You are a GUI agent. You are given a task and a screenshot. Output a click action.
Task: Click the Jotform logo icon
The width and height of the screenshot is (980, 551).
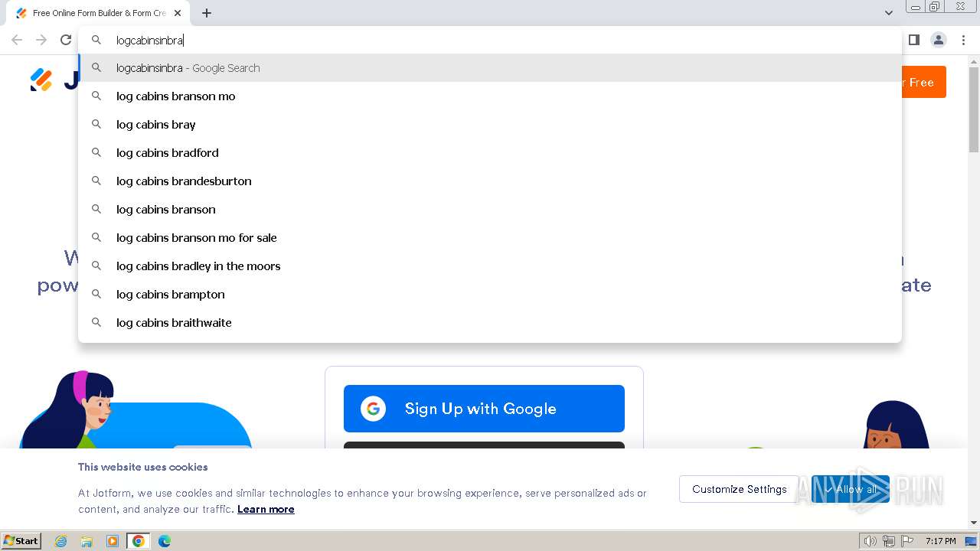click(x=41, y=80)
